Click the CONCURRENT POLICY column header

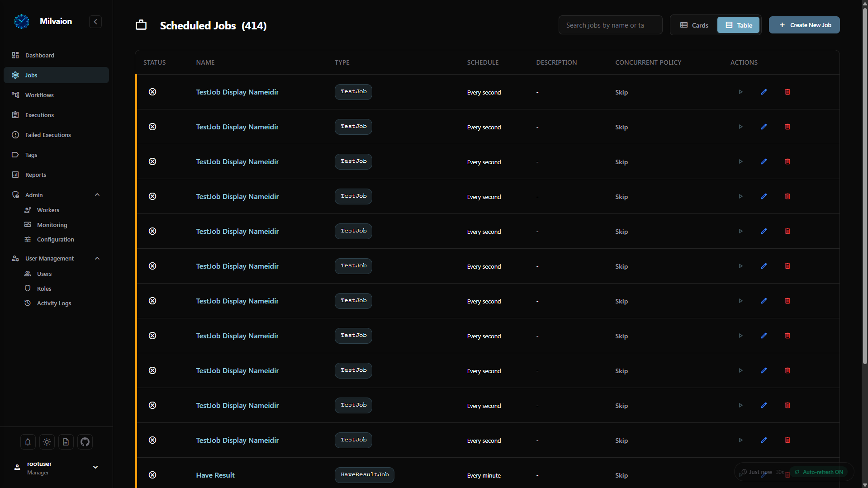point(648,62)
